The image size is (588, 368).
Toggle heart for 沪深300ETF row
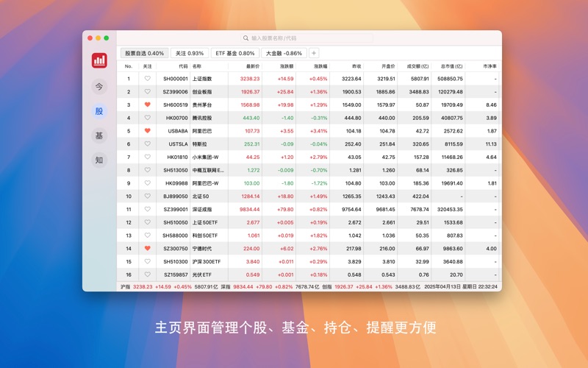[x=148, y=261]
